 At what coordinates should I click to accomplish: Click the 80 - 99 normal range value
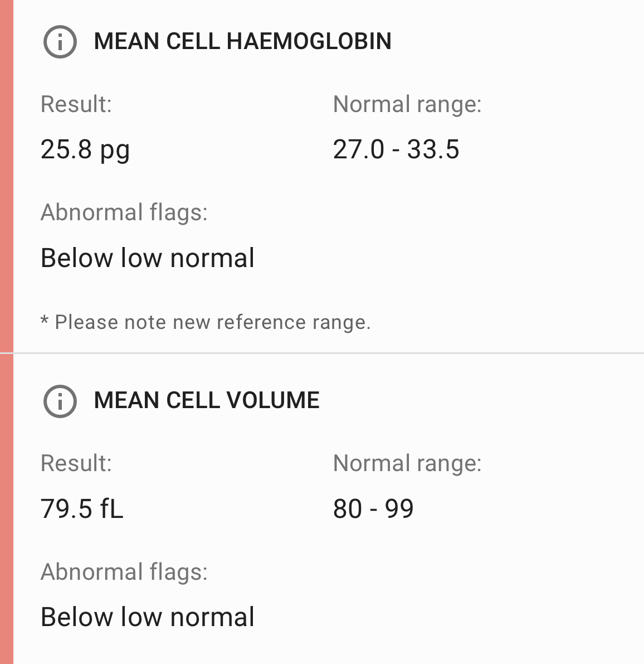(373, 508)
